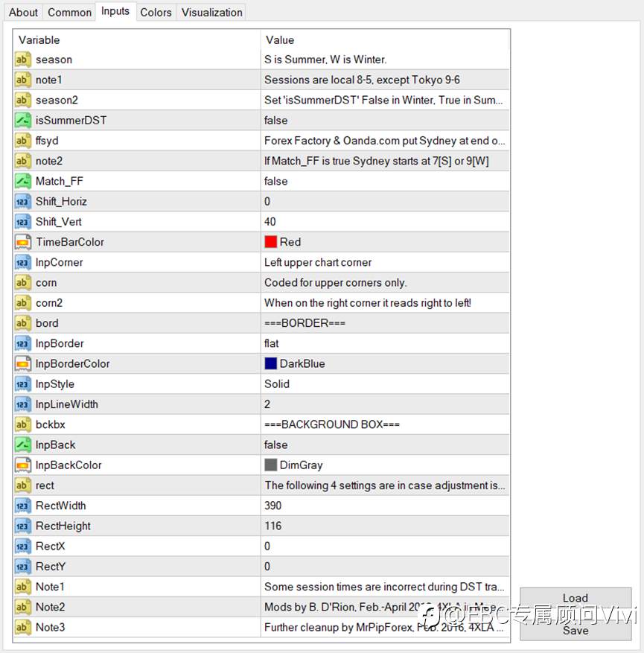Image resolution: width=644 pixels, height=653 pixels.
Task: Select the 'S is Summer, W is Winter.' value
Action: (x=325, y=60)
